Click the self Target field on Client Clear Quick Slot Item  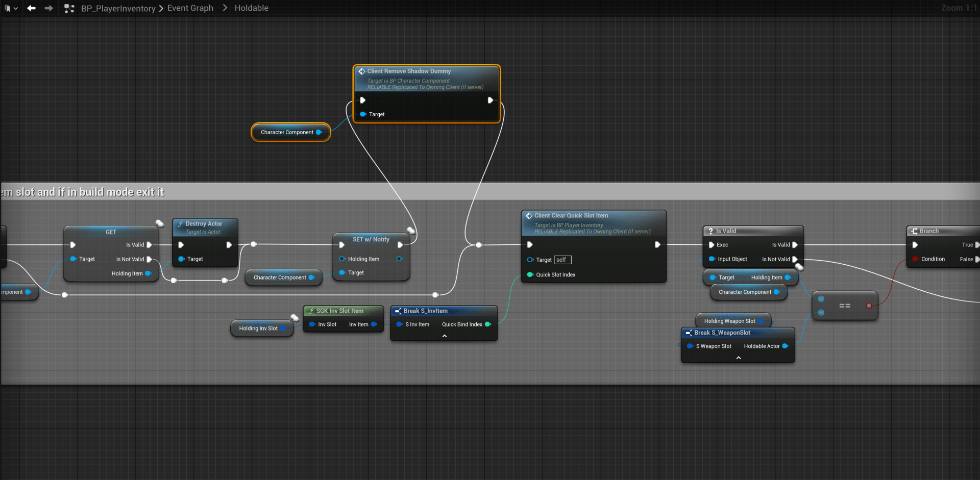click(562, 260)
